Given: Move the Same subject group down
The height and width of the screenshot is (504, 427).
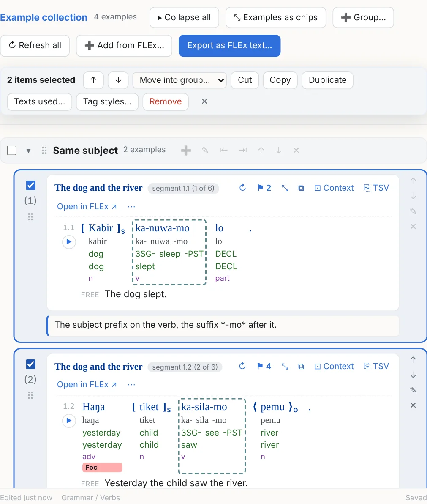Looking at the screenshot, I should click(x=279, y=150).
